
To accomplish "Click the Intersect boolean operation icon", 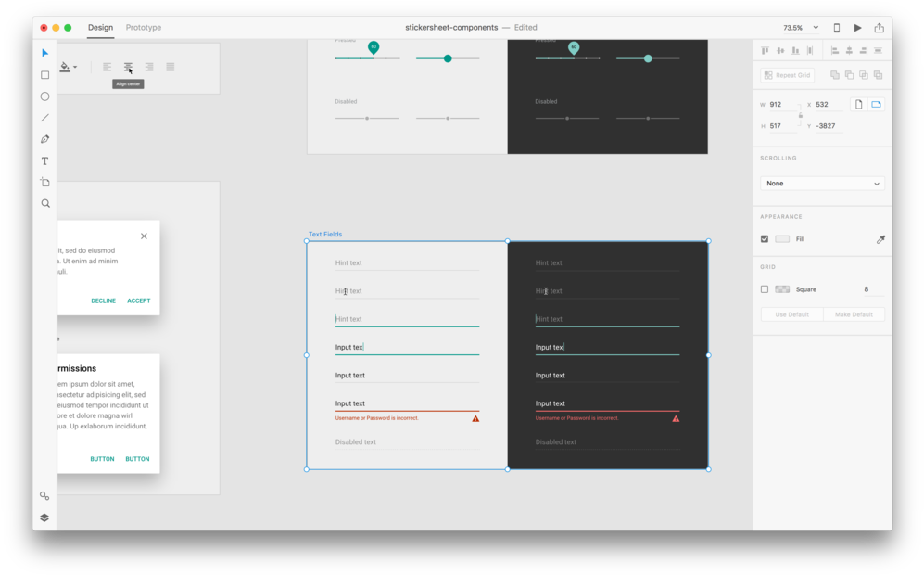I will pos(864,75).
